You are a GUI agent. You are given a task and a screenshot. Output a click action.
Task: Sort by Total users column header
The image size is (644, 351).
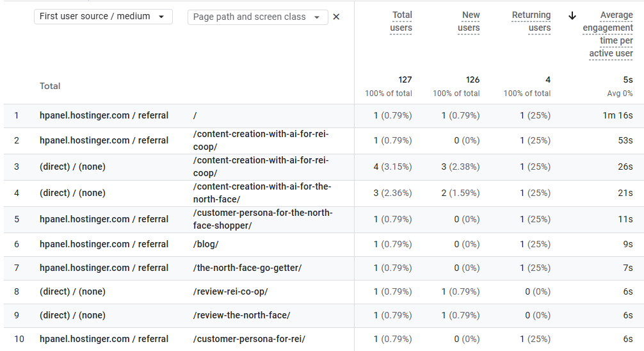click(x=401, y=21)
